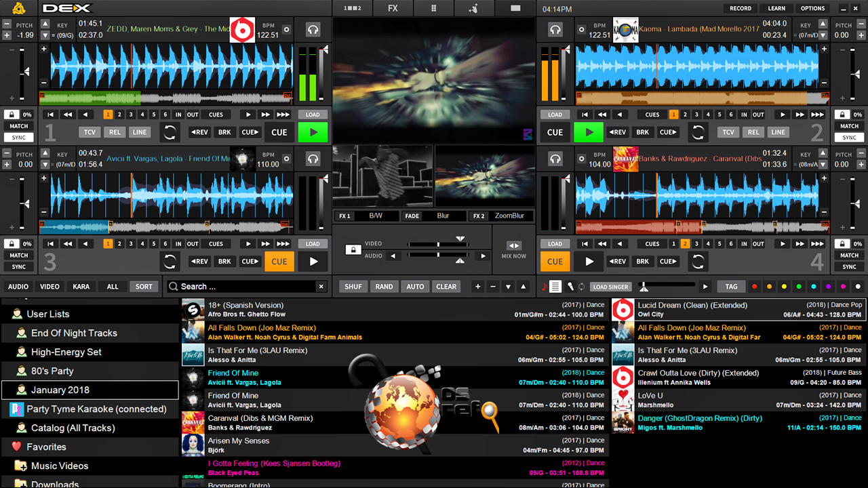Image resolution: width=868 pixels, height=488 pixels.
Task: Switch to the video screen view
Action: point(515,8)
